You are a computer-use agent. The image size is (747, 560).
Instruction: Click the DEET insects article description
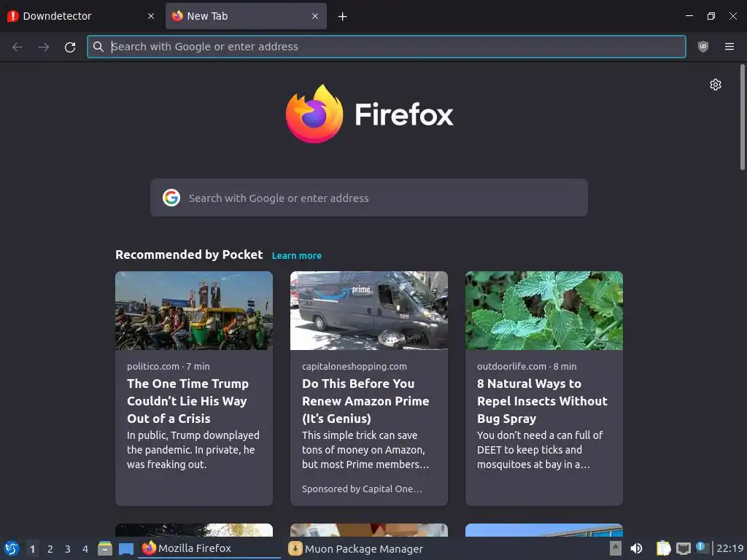pos(540,450)
